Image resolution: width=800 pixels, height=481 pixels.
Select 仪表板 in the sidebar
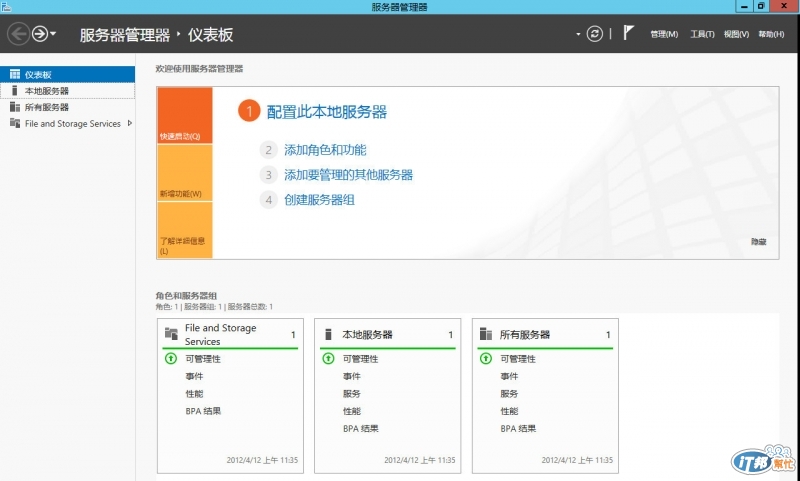click(x=67, y=74)
